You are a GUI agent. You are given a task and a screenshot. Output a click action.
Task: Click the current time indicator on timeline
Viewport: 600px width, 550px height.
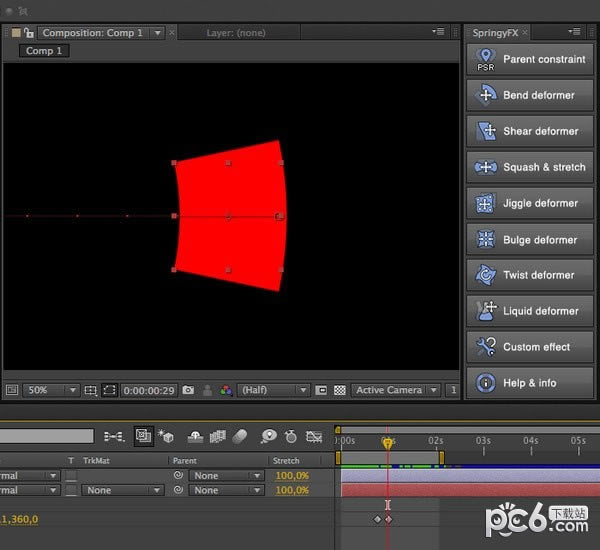(x=388, y=443)
